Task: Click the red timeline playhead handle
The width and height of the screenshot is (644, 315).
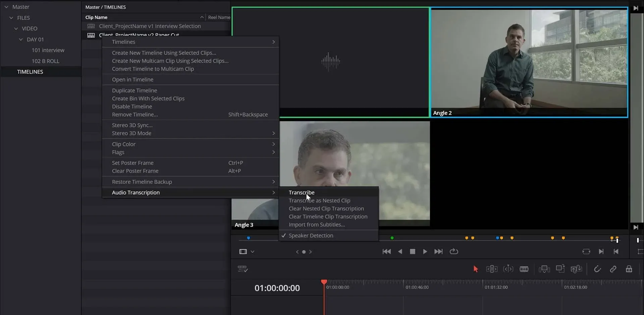Action: tap(324, 282)
